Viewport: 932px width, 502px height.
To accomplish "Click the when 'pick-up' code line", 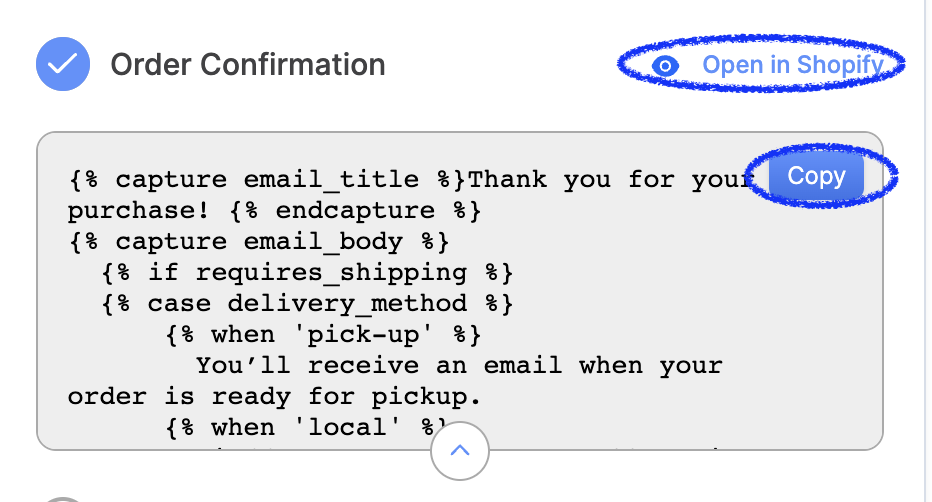I will (x=323, y=334).
